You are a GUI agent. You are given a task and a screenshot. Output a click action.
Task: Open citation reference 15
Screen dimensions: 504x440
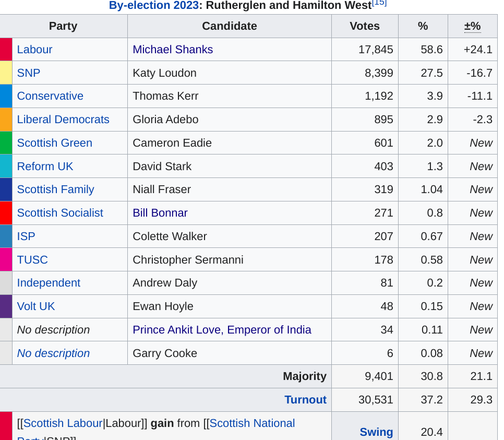coord(379,3)
